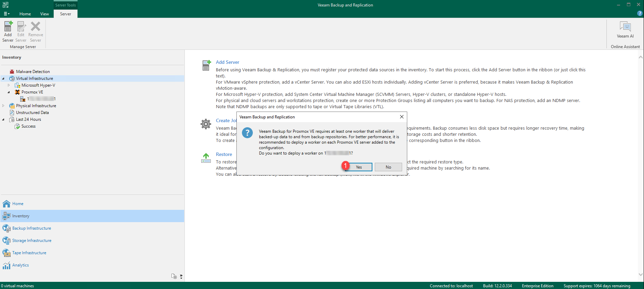The image size is (644, 289).
Task: Select the Last 24 Hours tree item
Action: (x=28, y=119)
